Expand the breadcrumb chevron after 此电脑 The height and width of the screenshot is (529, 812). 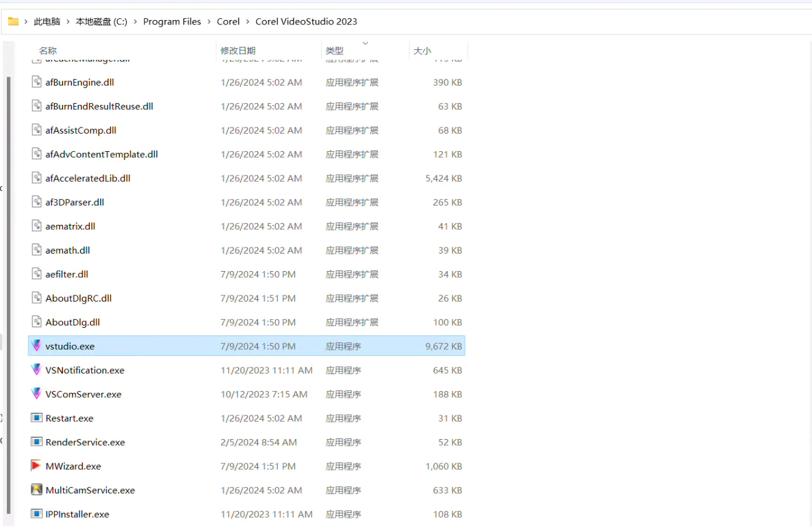tap(68, 21)
